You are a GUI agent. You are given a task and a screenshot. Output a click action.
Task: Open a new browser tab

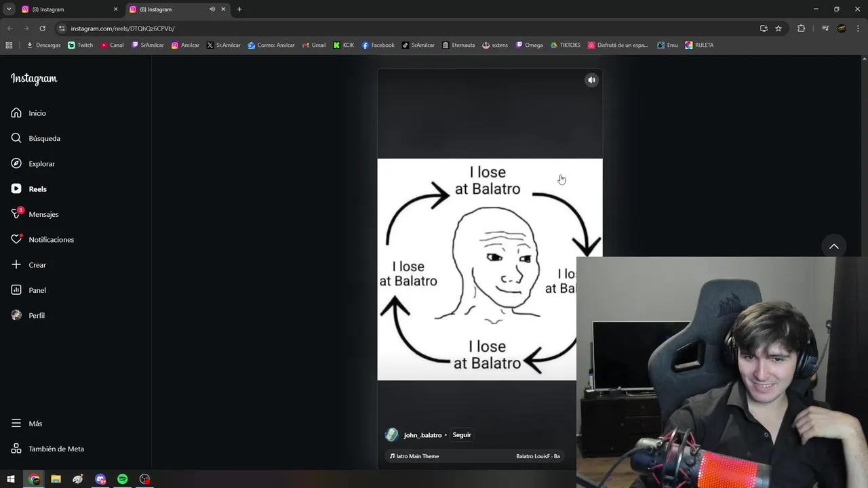239,9
